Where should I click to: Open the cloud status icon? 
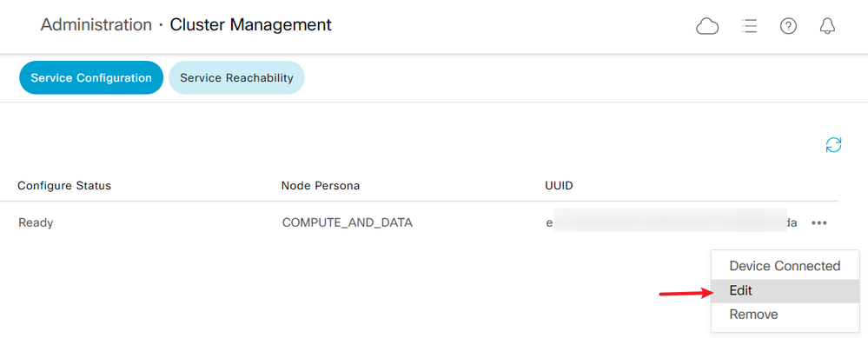tap(707, 26)
